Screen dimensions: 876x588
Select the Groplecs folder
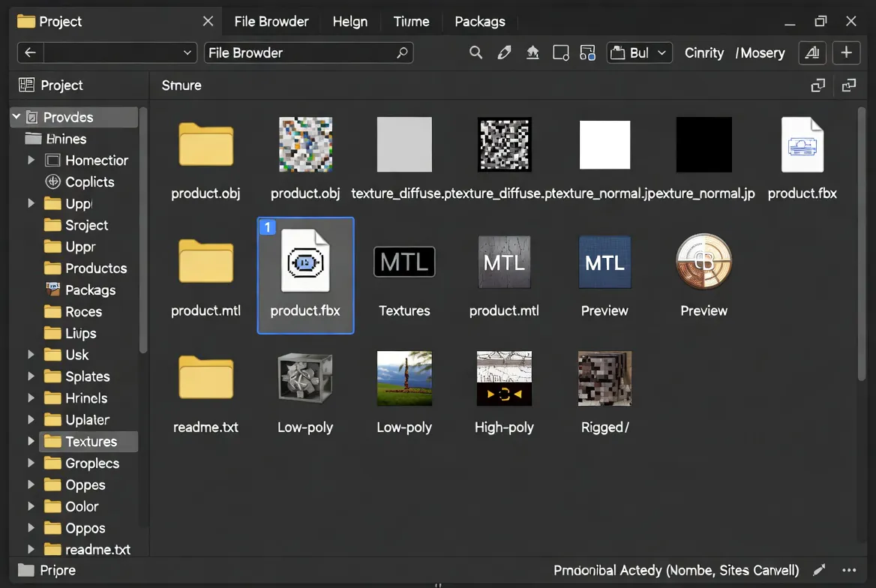(92, 463)
